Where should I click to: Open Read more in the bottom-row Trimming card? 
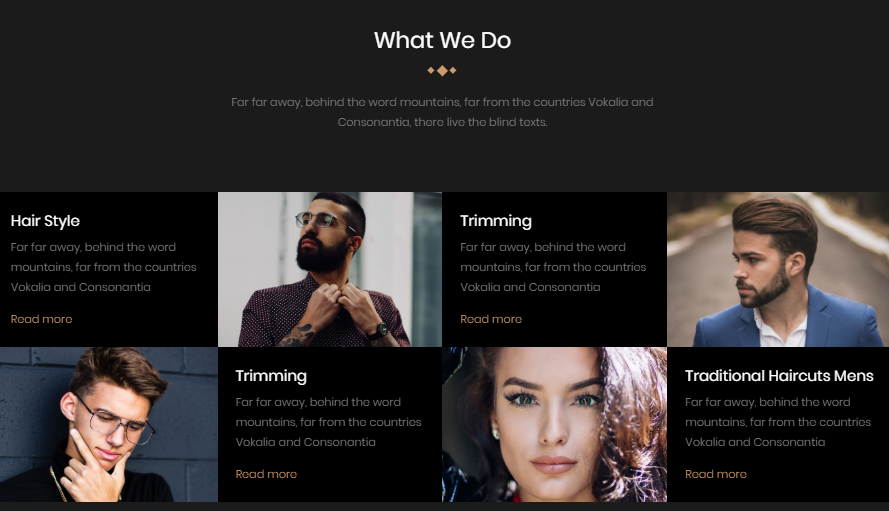tap(266, 474)
